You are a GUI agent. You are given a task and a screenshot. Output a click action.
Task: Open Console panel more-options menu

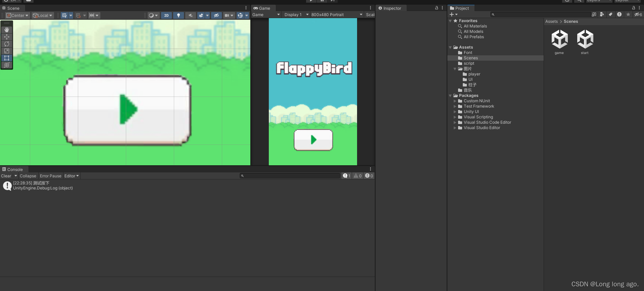coord(370,169)
